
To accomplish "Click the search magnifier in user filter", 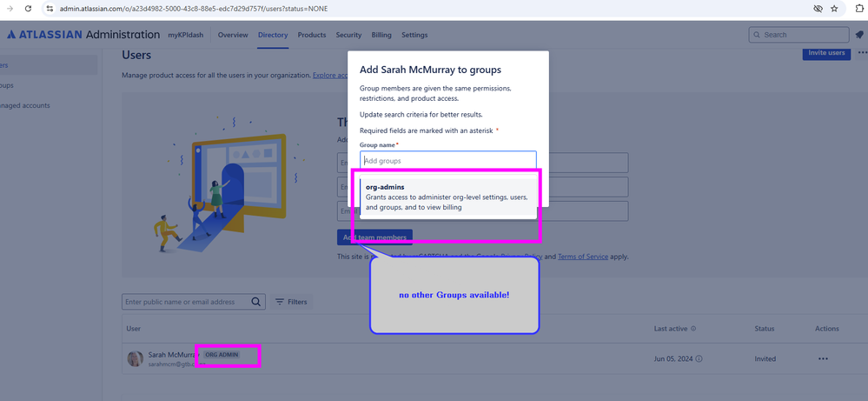I will [255, 302].
